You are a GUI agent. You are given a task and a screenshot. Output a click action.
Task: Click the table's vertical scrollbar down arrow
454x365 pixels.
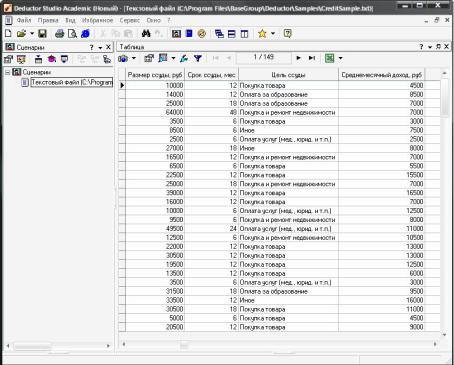444,335
